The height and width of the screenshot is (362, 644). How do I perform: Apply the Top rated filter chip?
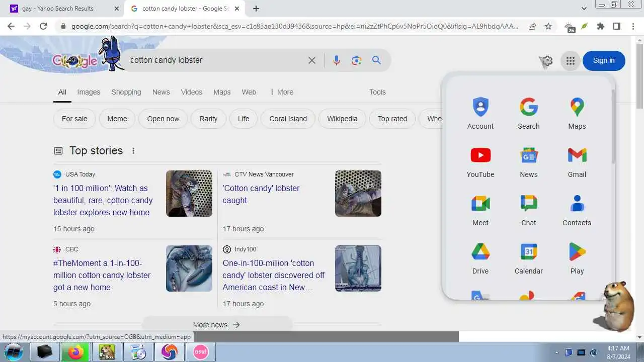click(392, 119)
